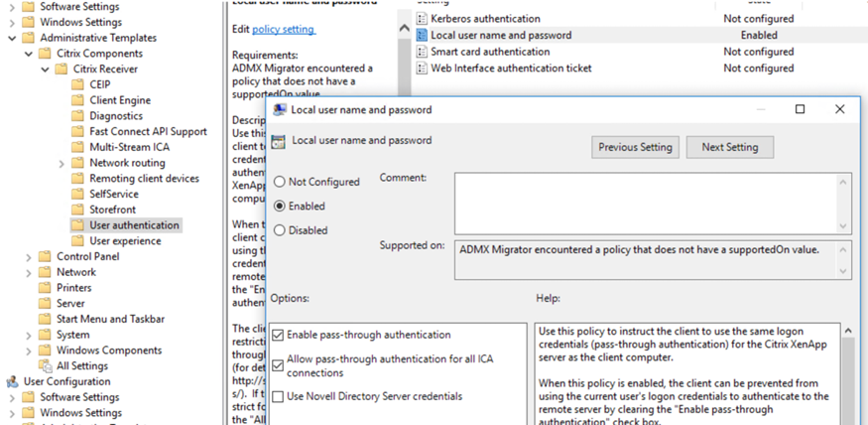
Task: Click the CEIP folder icon
Action: point(77,84)
